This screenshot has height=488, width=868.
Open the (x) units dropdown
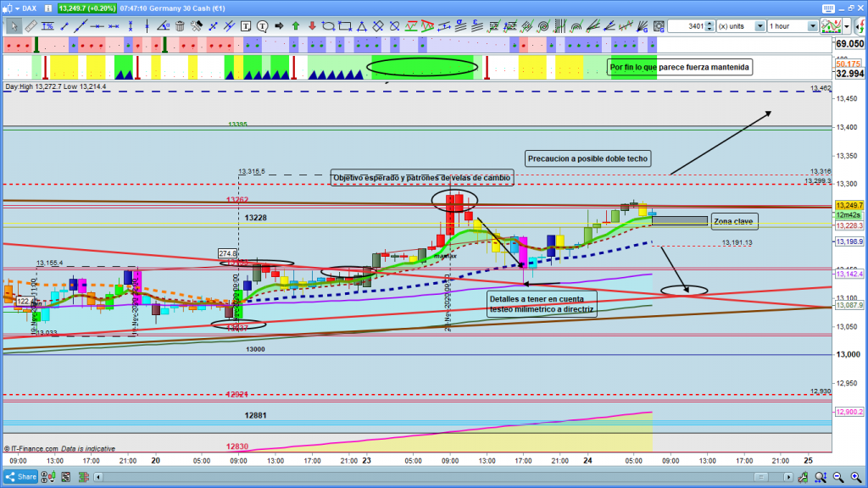(759, 26)
